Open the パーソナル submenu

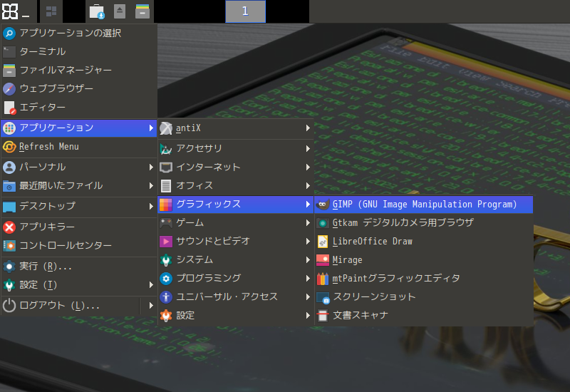79,167
